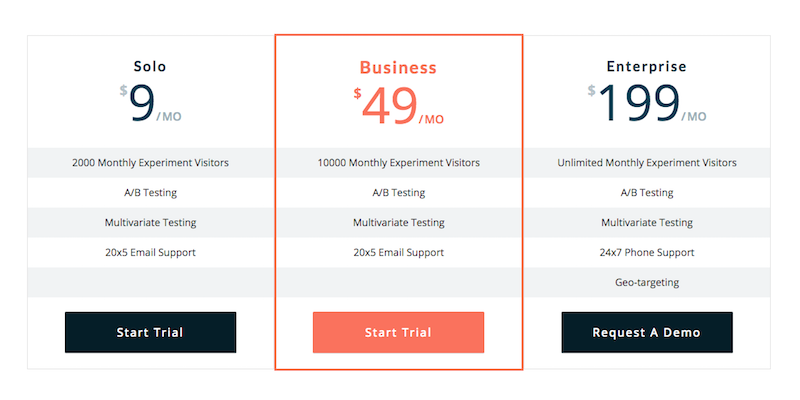The width and height of the screenshot is (800, 400).
Task: Click the Request A Demo button
Action: (646, 332)
